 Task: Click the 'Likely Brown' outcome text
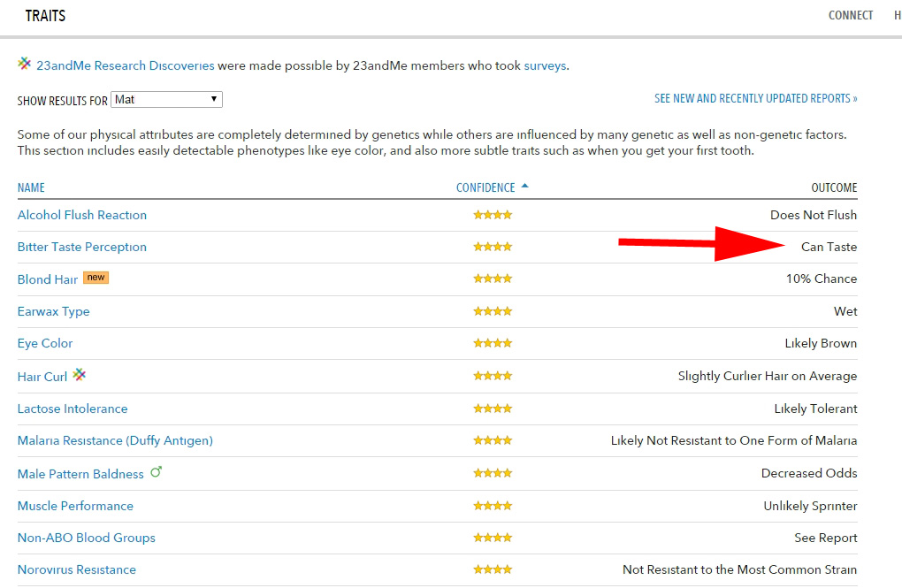point(821,343)
